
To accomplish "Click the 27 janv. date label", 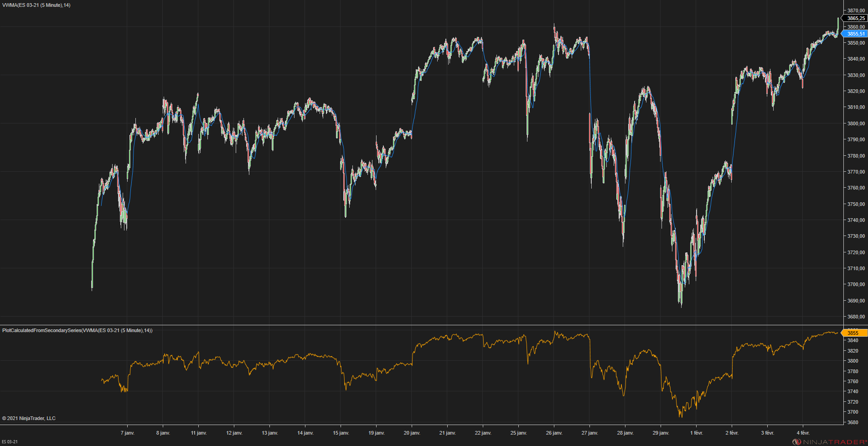I will (x=589, y=433).
